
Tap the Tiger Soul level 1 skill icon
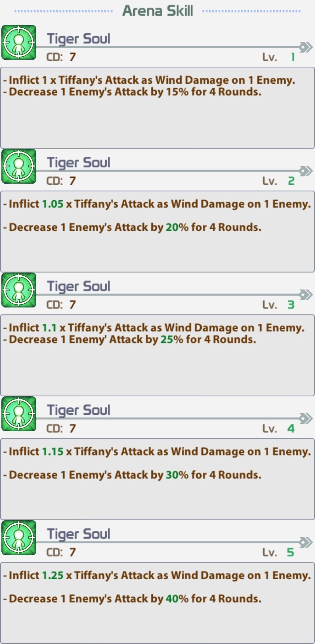19,42
